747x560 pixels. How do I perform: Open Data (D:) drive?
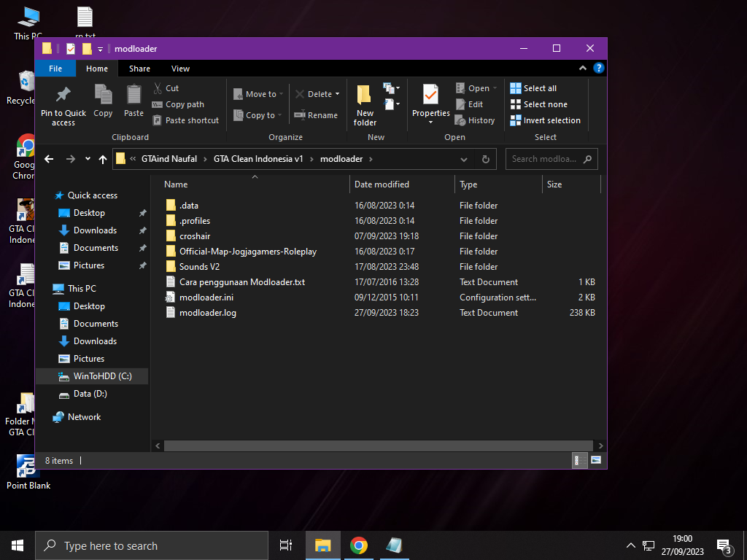(90, 394)
